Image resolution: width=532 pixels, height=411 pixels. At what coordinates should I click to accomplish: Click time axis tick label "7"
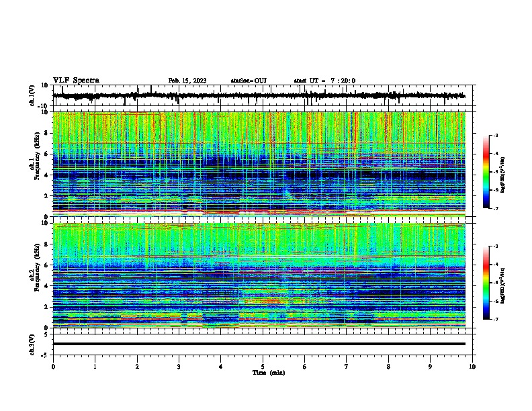[347, 367]
